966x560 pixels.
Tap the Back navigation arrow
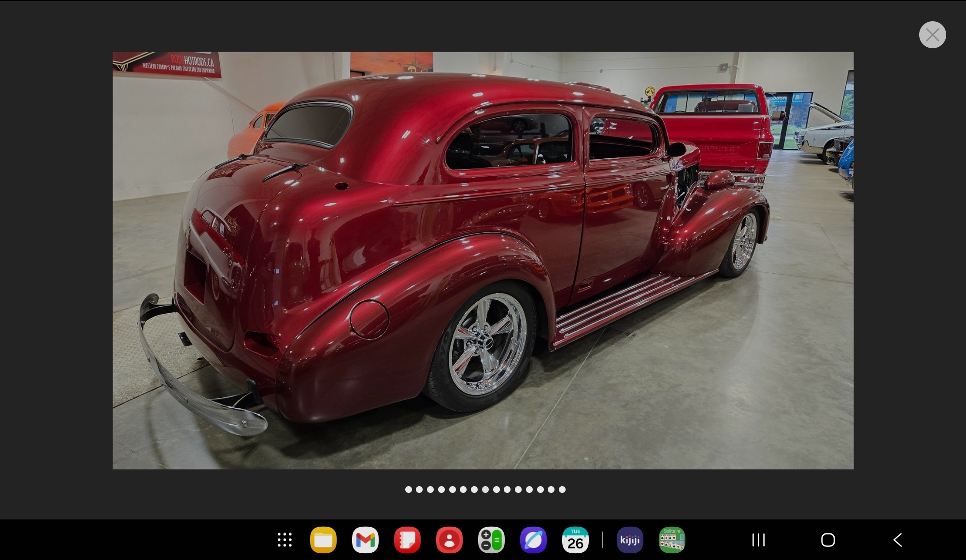click(x=898, y=540)
